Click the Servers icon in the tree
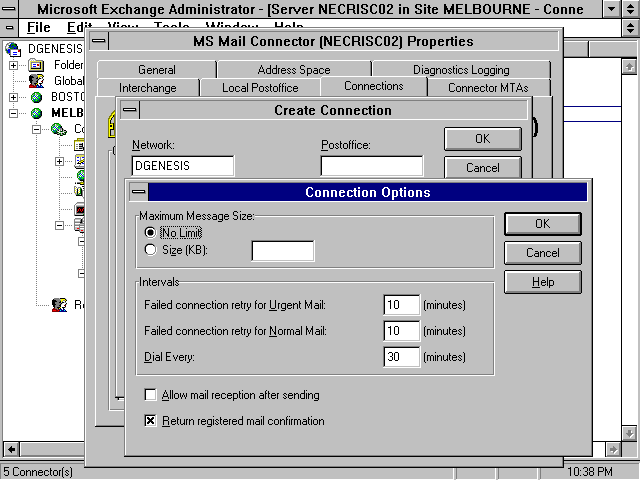 [79, 225]
